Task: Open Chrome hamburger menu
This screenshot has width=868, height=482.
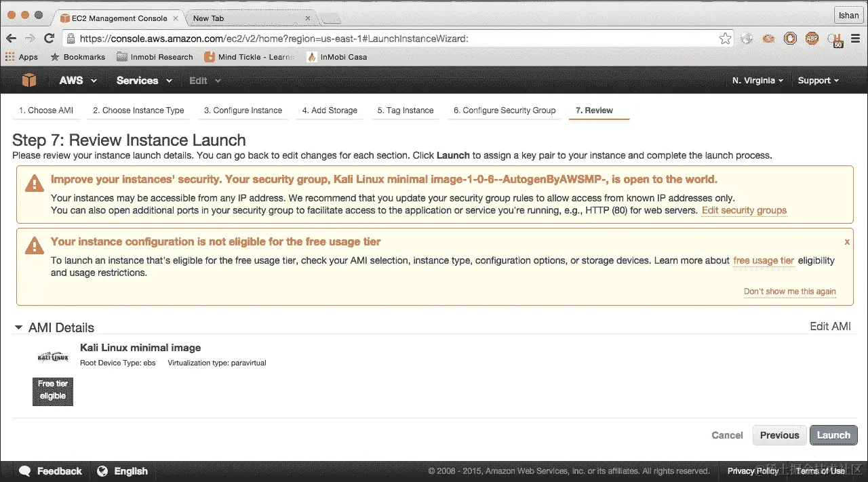Action: (854, 39)
